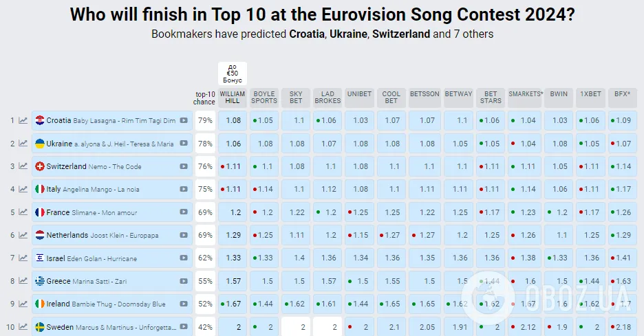The image size is (644, 336).
Task: Click the trend chart icon beside Ukraine
Action: pos(23,144)
